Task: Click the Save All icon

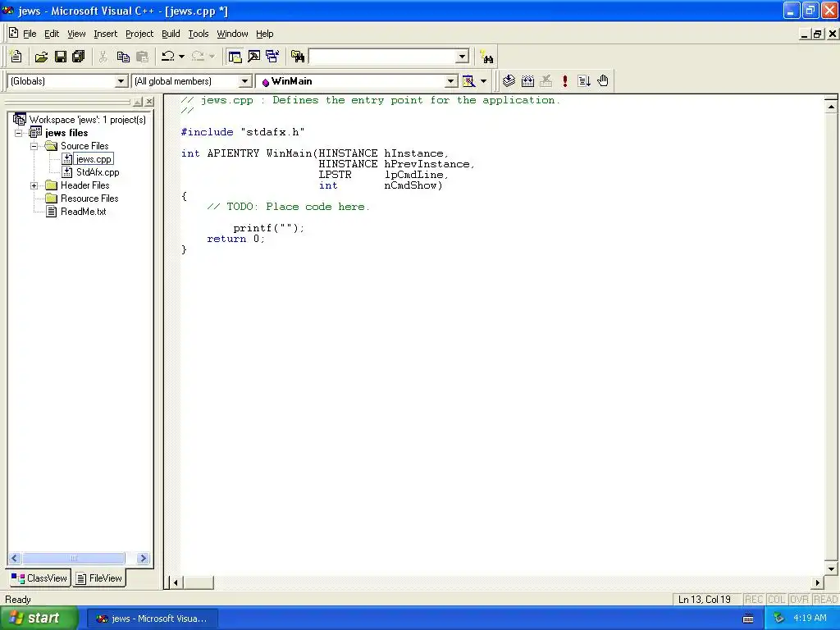Action: coord(79,57)
